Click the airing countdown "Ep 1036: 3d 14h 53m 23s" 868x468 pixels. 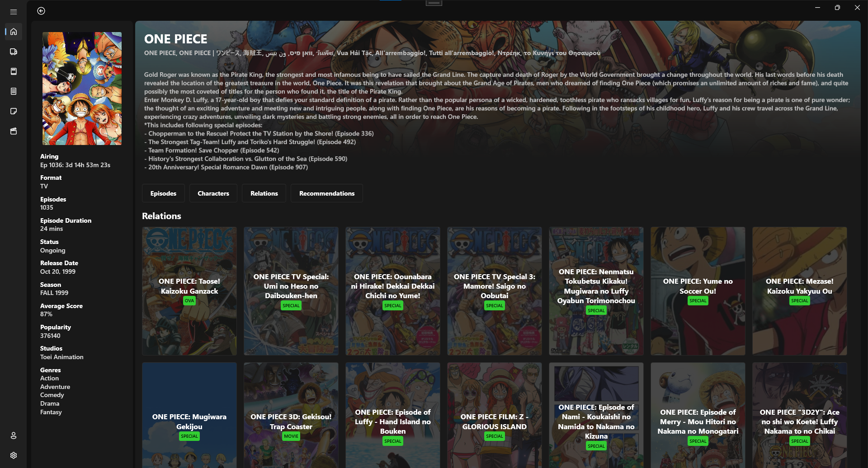pos(75,165)
